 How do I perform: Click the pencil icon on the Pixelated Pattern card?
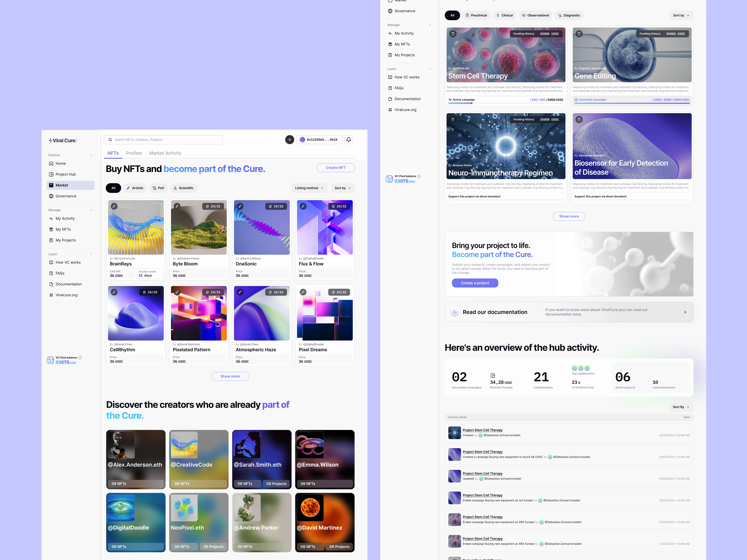(x=177, y=292)
